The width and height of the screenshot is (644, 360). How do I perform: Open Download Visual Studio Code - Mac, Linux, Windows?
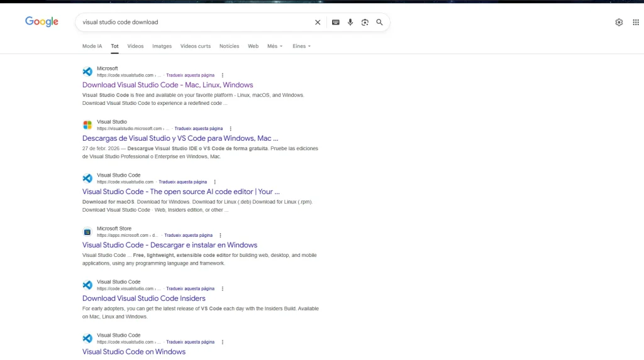[167, 85]
